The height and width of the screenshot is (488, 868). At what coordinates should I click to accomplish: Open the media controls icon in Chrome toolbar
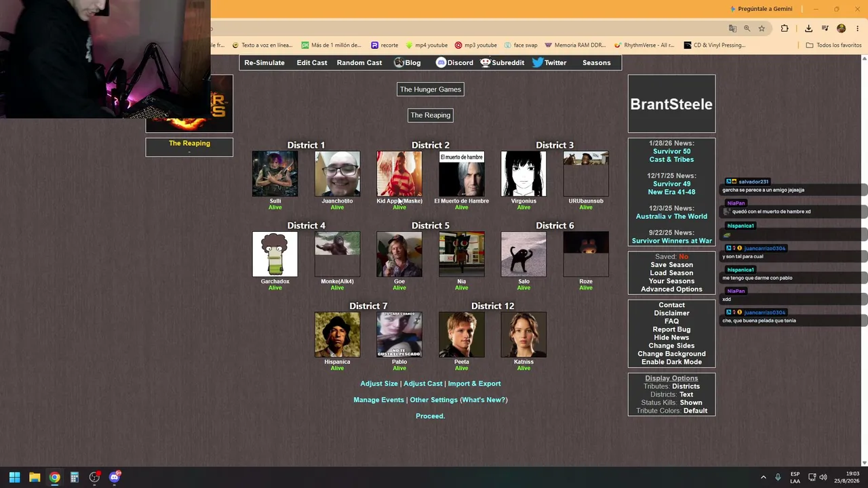tap(825, 28)
